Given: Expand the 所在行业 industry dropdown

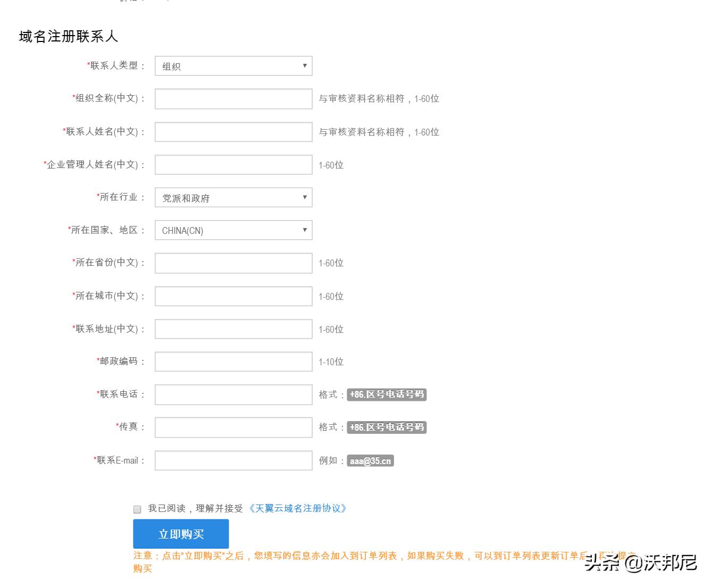Looking at the screenshot, I should click(x=233, y=197).
